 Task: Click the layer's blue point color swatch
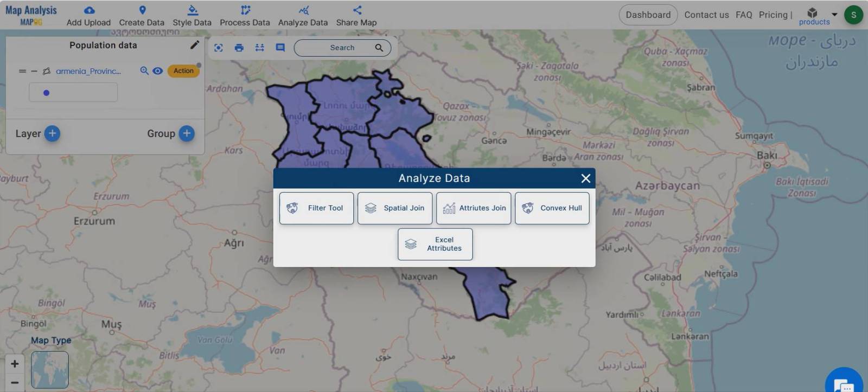click(47, 93)
